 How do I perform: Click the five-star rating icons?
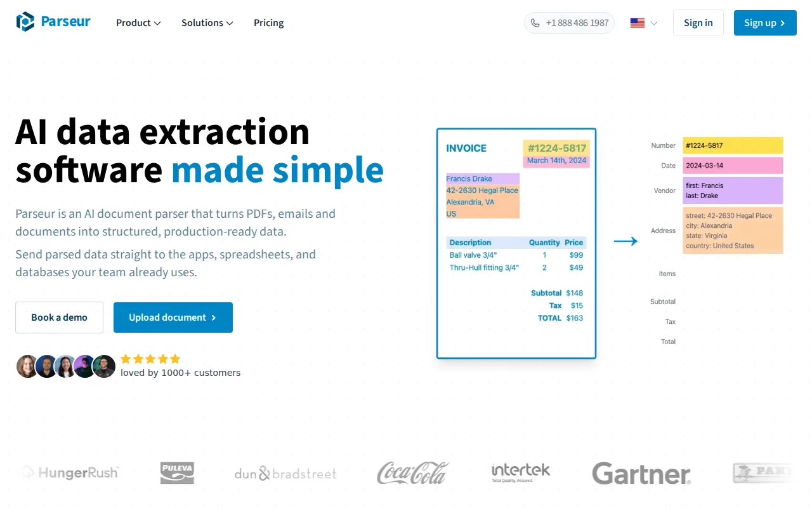tap(150, 359)
